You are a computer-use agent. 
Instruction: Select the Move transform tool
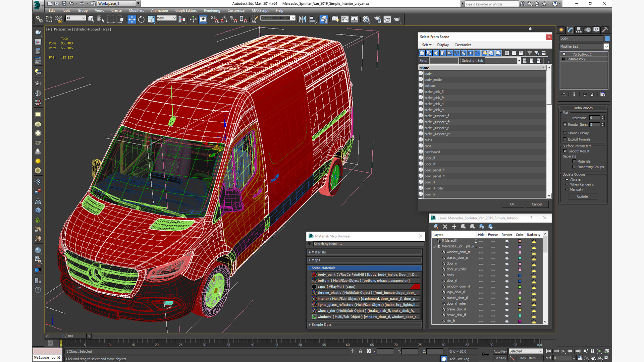coord(132,19)
